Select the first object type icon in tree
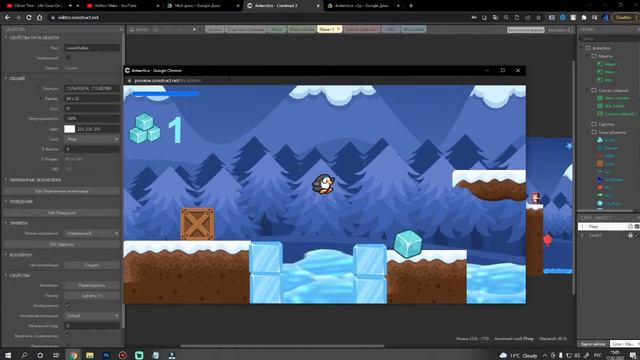The width and height of the screenshot is (640, 360). coord(600,140)
